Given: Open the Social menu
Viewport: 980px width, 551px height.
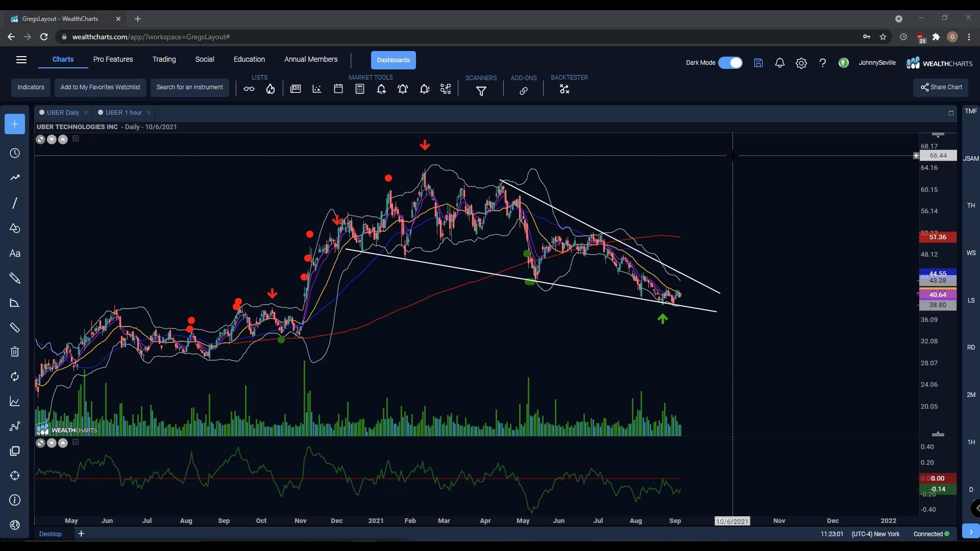Looking at the screenshot, I should click(x=205, y=59).
